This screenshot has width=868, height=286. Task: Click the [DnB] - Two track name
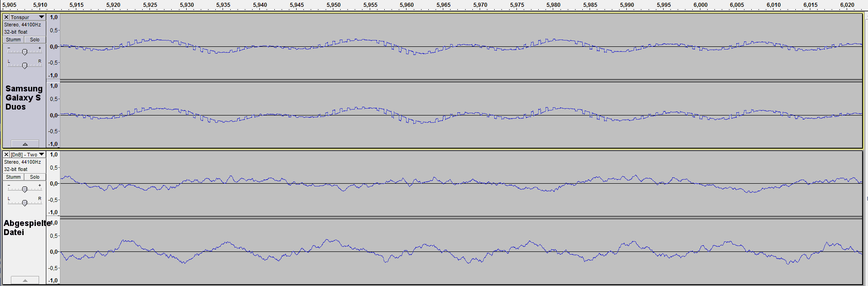click(x=24, y=155)
